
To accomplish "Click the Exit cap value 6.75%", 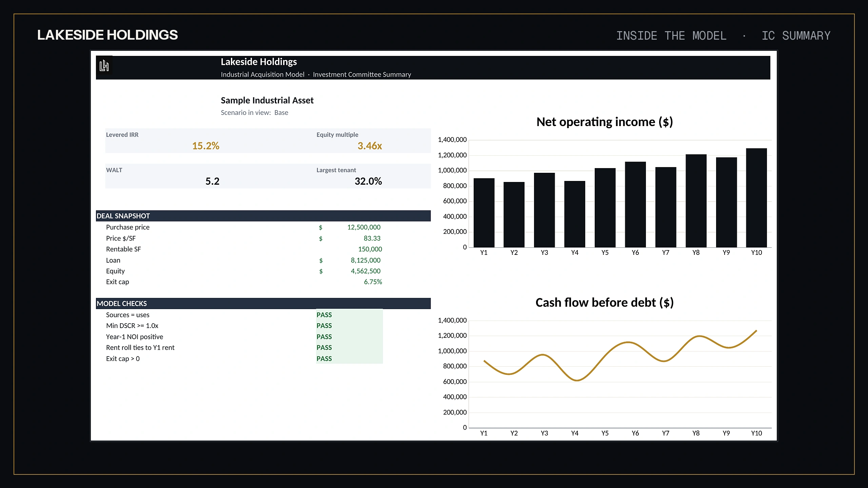I will [373, 282].
